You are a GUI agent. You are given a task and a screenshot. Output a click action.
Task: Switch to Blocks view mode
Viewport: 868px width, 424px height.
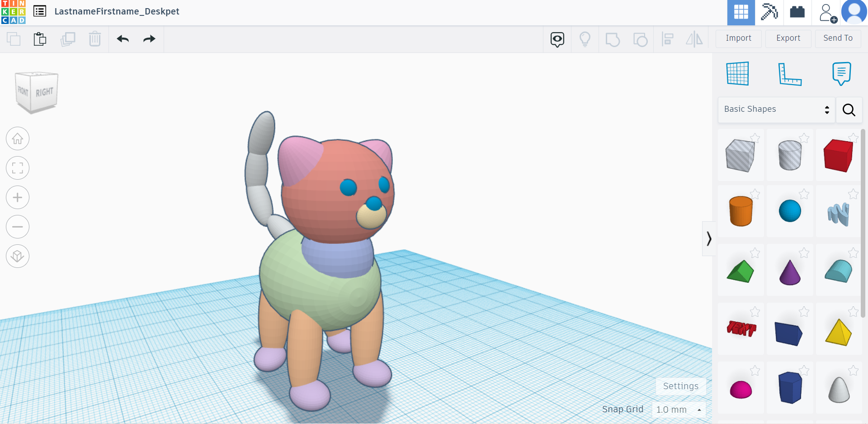pos(770,13)
